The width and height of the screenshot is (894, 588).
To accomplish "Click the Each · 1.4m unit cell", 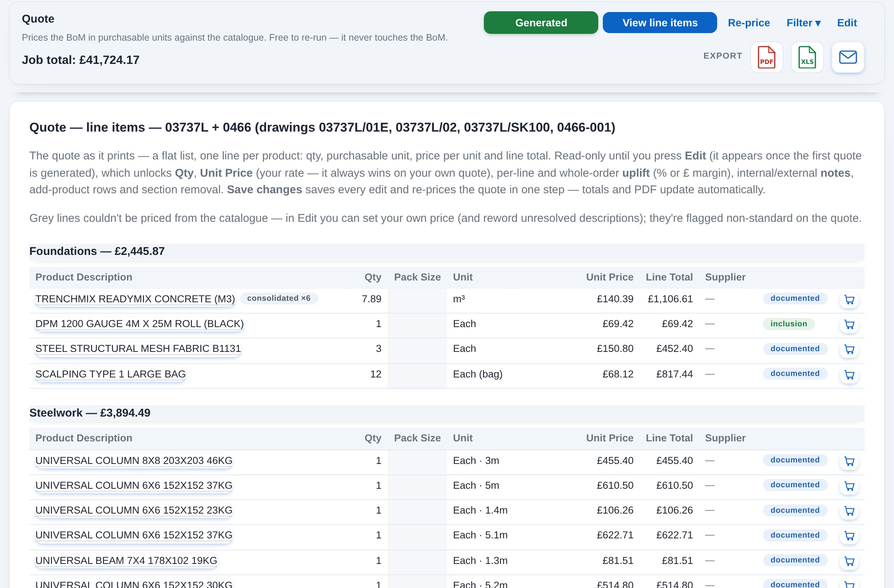I will pos(480,510).
